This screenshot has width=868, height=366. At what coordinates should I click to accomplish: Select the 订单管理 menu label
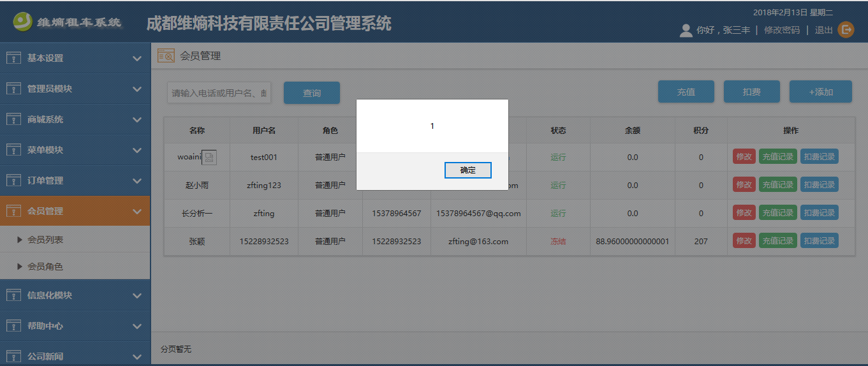click(45, 180)
